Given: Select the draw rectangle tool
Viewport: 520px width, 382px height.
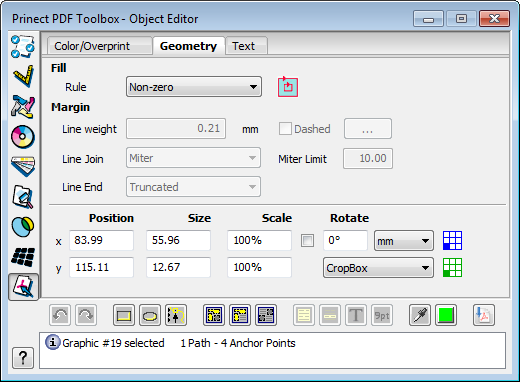Looking at the screenshot, I should tap(124, 315).
